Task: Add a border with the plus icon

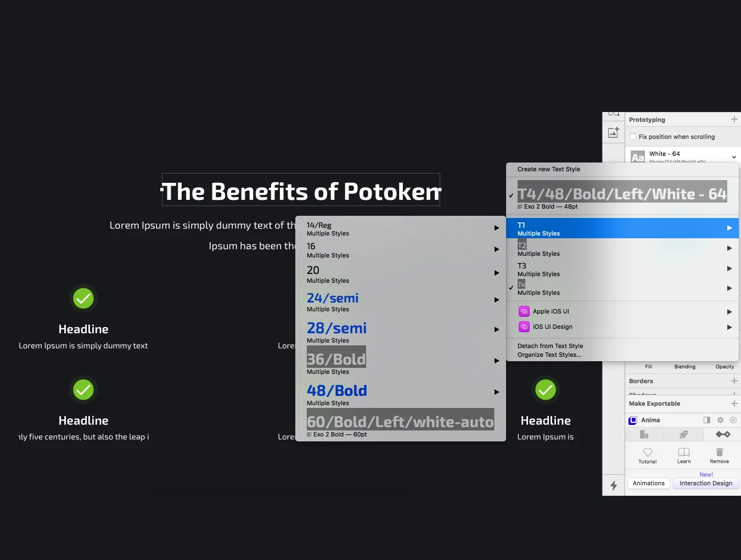Action: click(734, 380)
